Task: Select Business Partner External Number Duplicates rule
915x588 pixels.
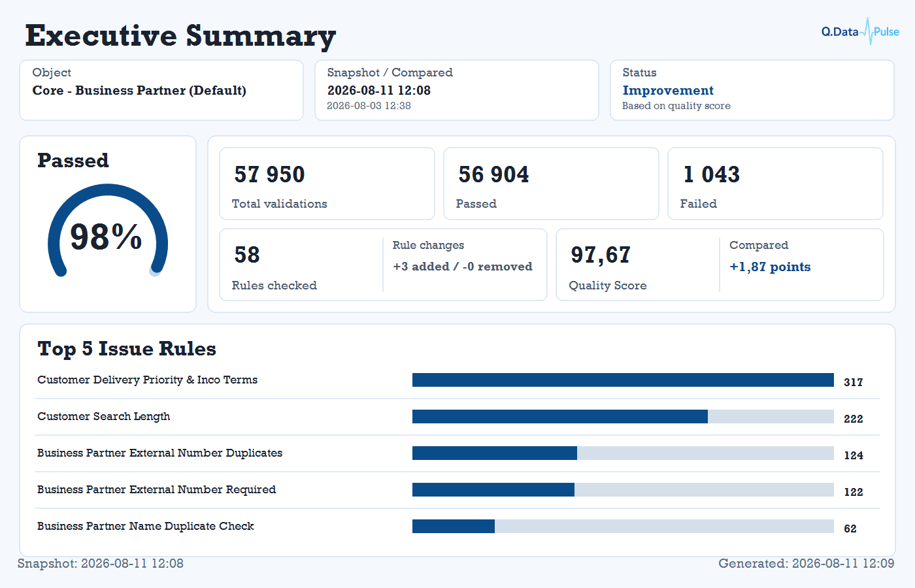Action: tap(159, 453)
